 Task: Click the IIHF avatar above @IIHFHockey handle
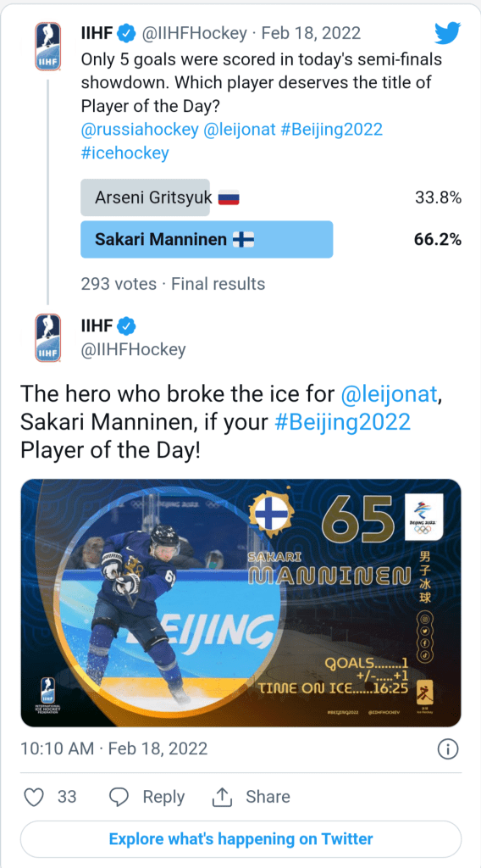pyautogui.click(x=47, y=337)
